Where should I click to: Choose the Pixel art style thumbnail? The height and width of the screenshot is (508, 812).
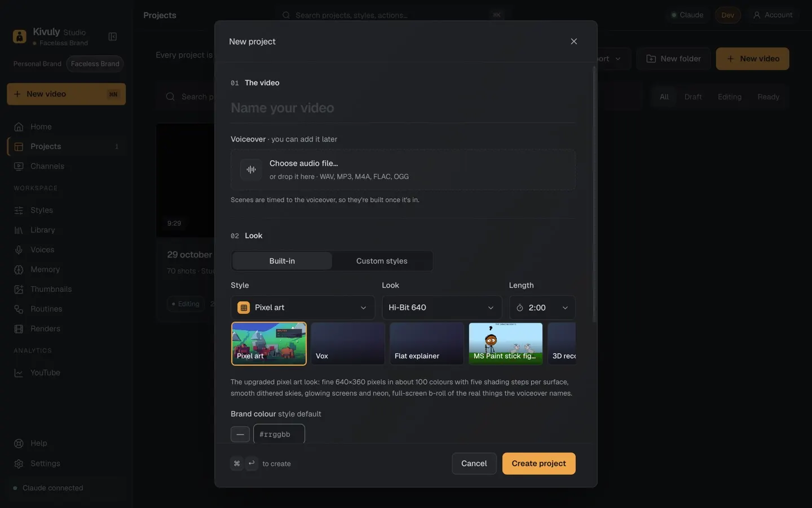click(x=269, y=344)
